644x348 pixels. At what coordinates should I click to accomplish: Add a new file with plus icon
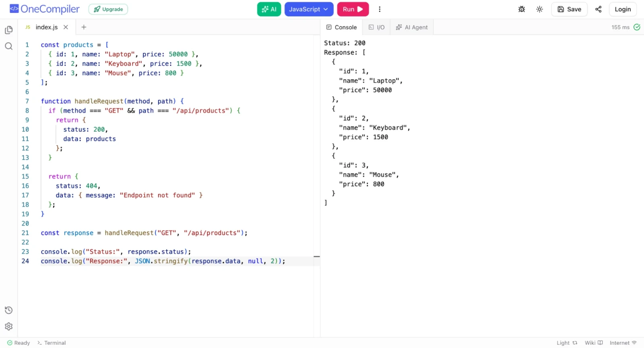(84, 27)
